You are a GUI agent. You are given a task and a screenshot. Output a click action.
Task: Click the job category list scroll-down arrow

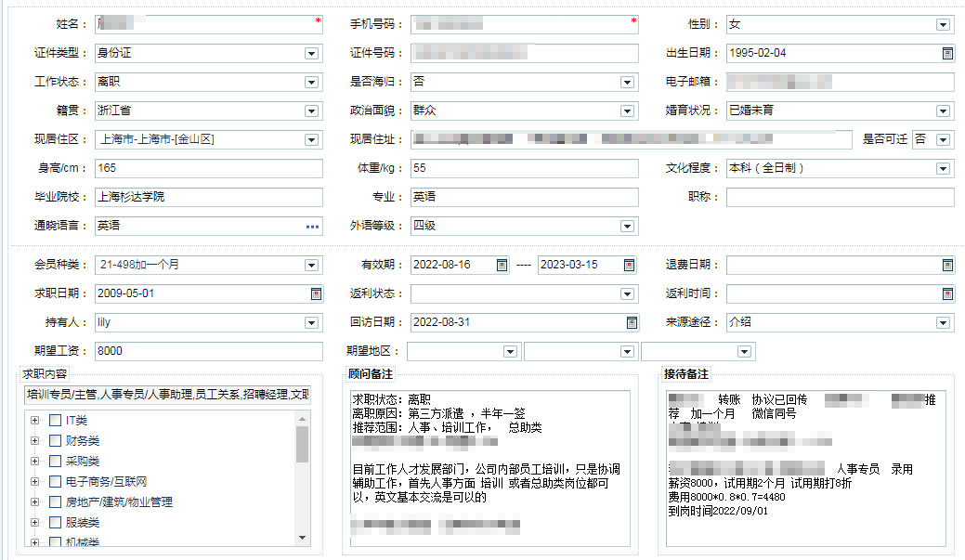(x=302, y=538)
